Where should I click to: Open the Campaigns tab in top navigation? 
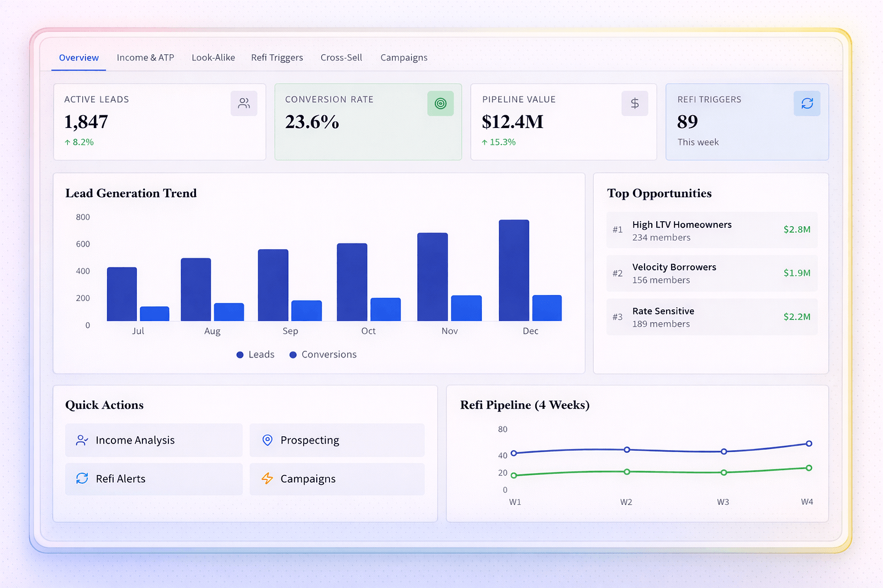pyautogui.click(x=404, y=57)
